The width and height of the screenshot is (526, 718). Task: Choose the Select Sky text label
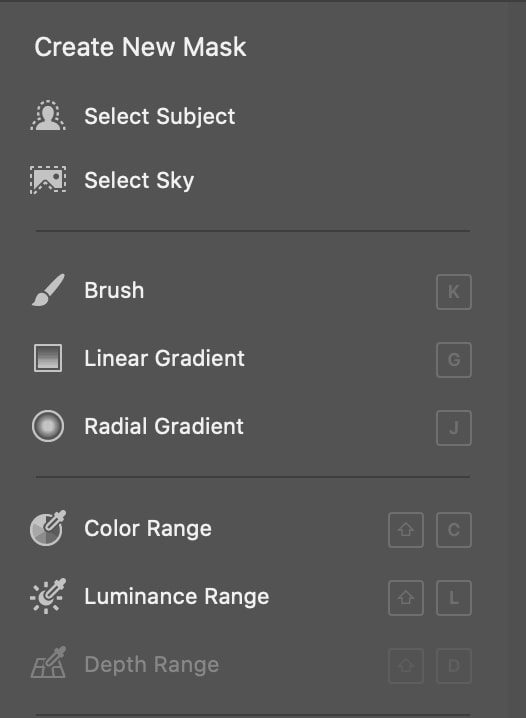click(139, 180)
